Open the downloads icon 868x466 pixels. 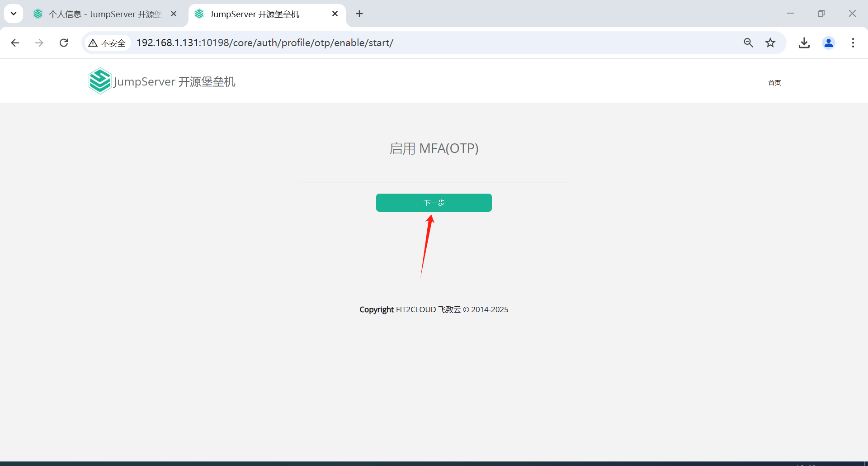pyautogui.click(x=804, y=43)
